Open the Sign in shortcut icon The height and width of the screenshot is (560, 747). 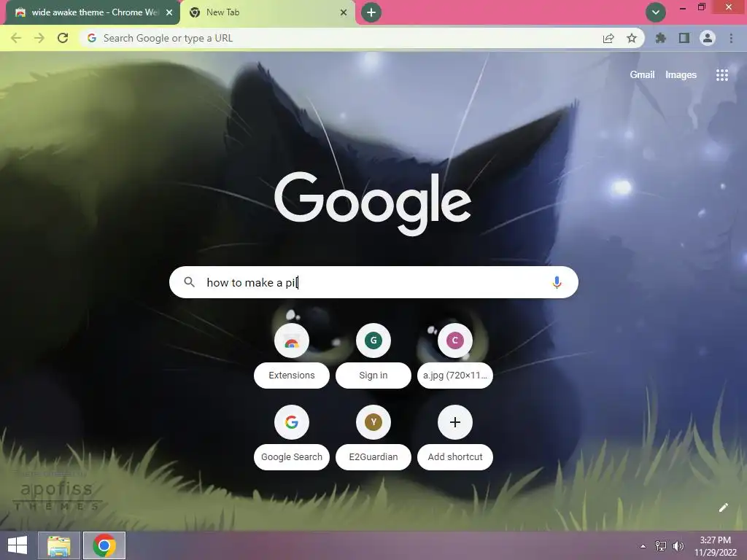click(x=373, y=341)
